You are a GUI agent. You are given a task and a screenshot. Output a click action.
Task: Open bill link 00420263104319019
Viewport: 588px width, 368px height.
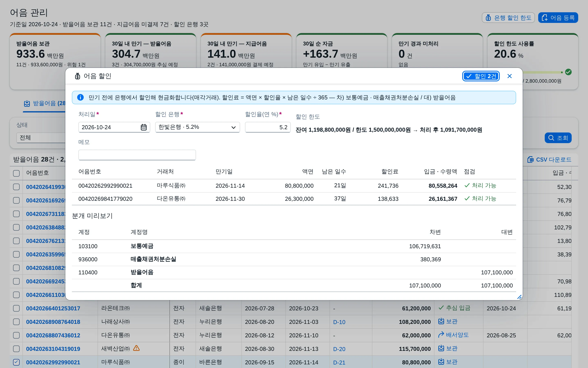click(x=53, y=349)
